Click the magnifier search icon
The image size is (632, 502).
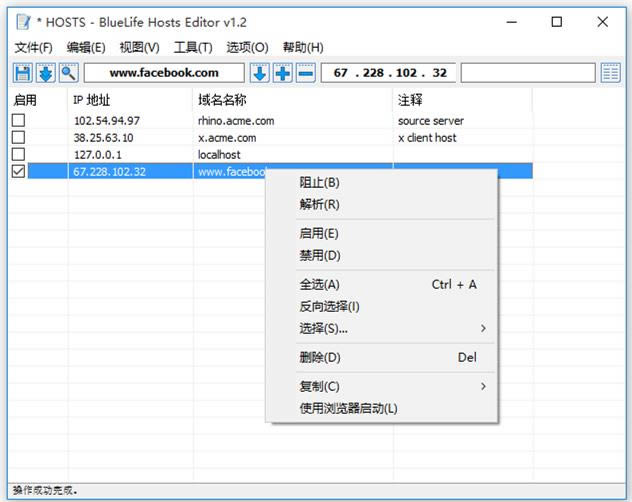pyautogui.click(x=69, y=73)
